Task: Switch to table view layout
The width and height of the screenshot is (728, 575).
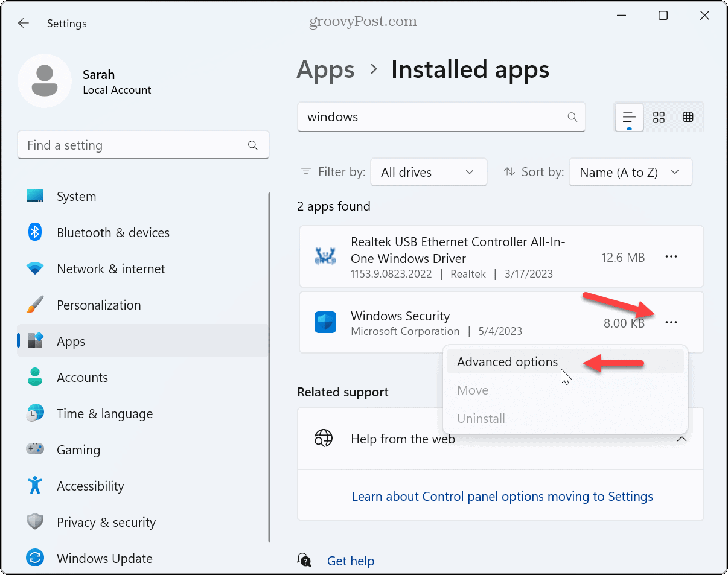Action: coord(688,117)
